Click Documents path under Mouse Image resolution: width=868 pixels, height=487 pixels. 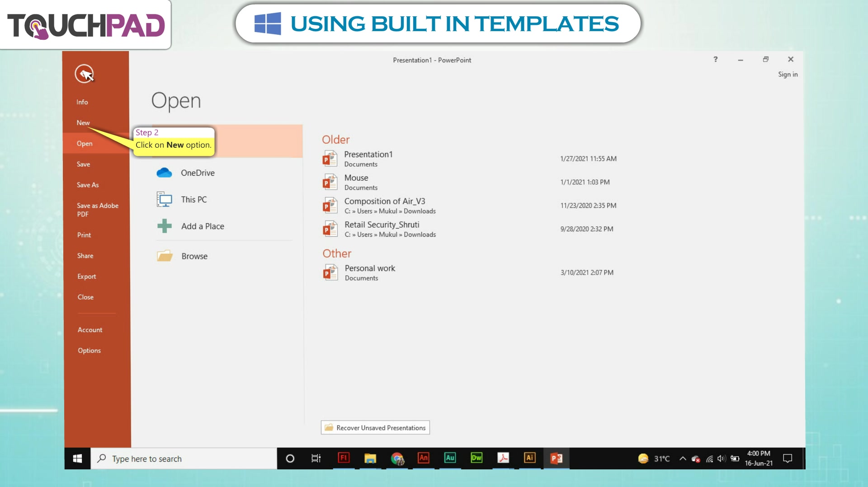tap(361, 188)
